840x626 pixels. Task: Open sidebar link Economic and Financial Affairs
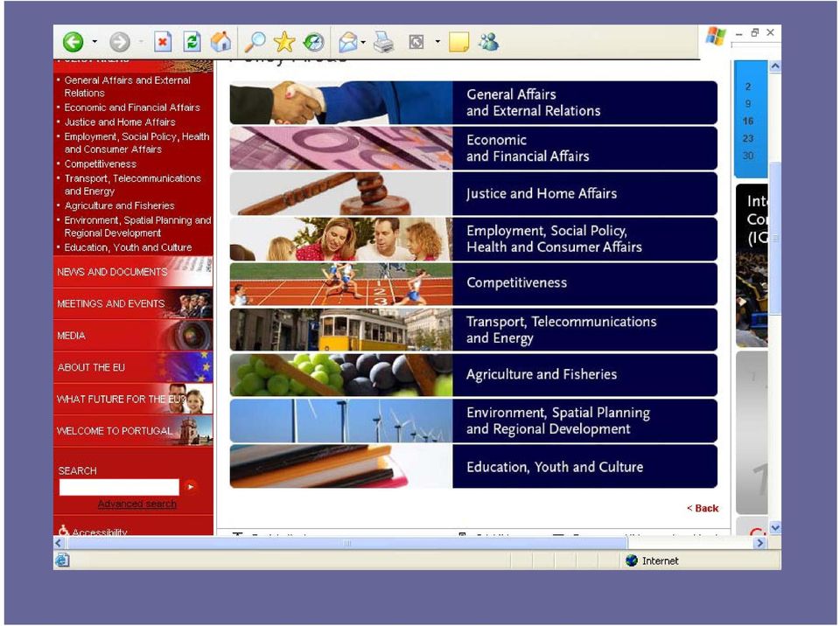coord(132,107)
